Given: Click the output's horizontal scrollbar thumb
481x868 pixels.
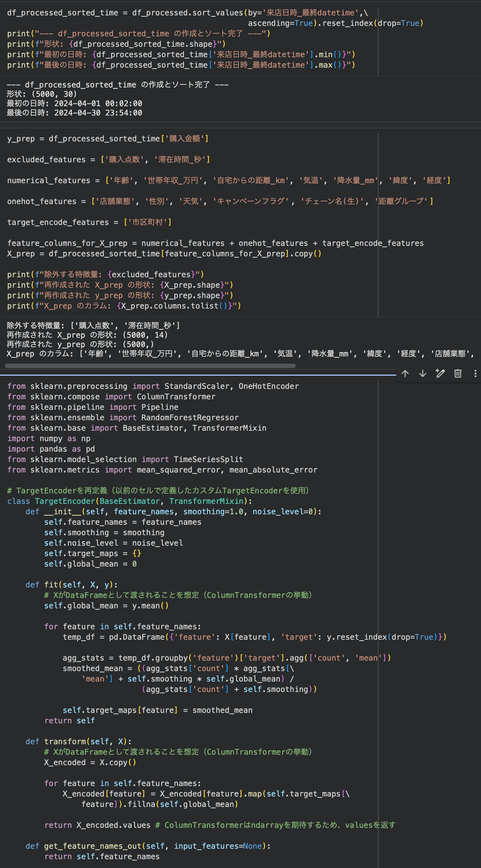Looking at the screenshot, I should click(x=150, y=366).
